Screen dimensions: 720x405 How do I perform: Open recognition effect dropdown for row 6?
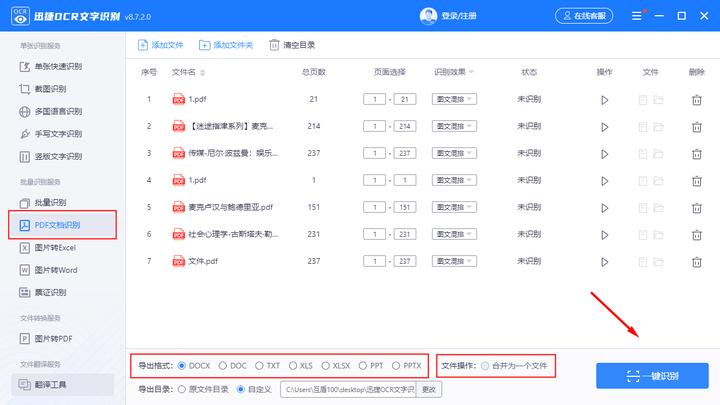(x=454, y=234)
